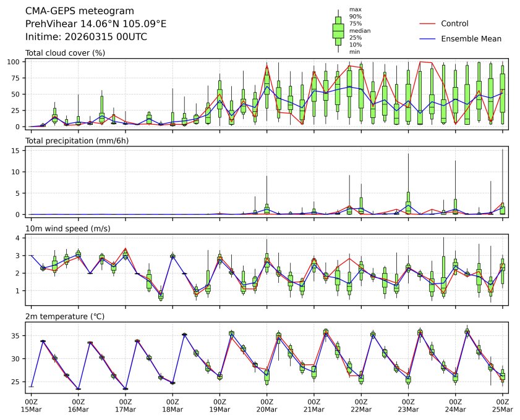Click the 00Z 25Mar x-axis tick label
This screenshot has width=520, height=420.
click(x=502, y=405)
